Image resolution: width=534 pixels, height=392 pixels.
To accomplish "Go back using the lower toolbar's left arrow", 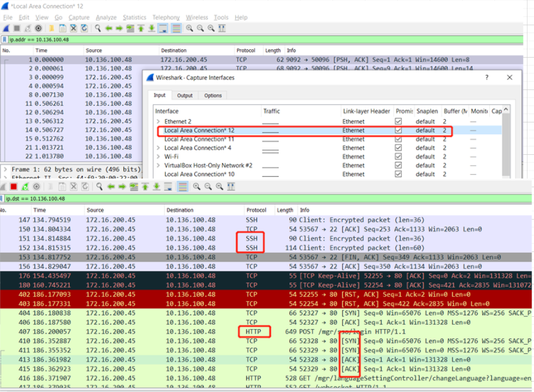I will point(111,187).
